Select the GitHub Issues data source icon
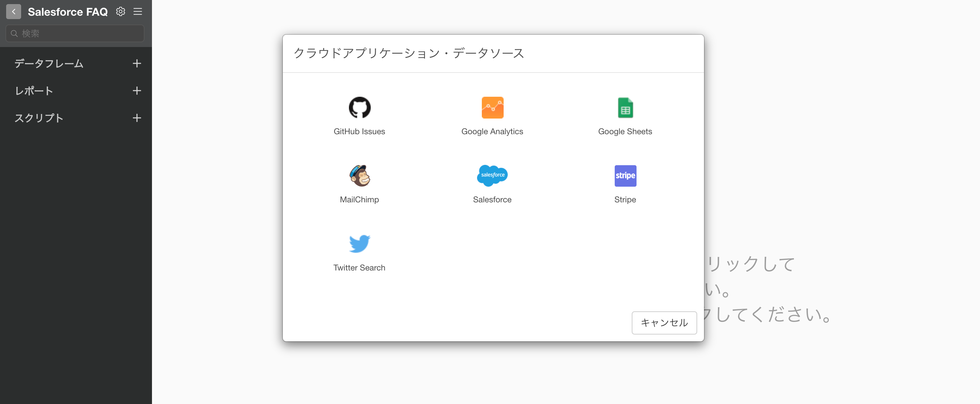The image size is (980, 404). (x=359, y=108)
